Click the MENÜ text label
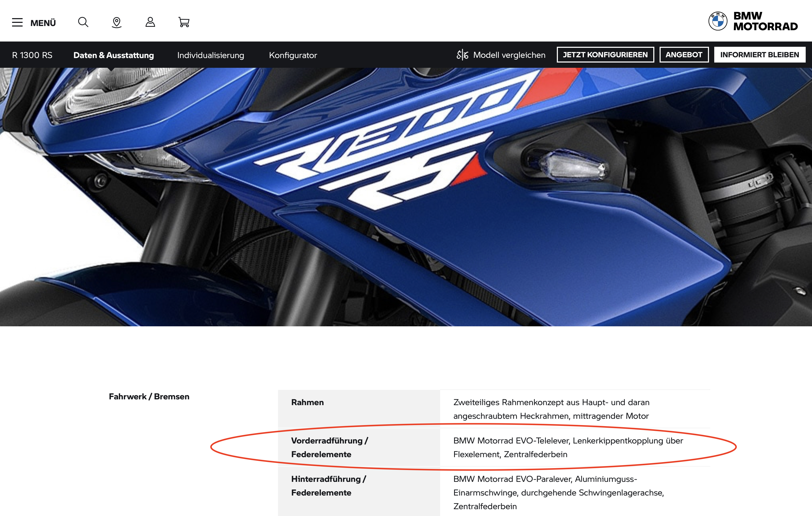This screenshot has width=812, height=516. 43,23
